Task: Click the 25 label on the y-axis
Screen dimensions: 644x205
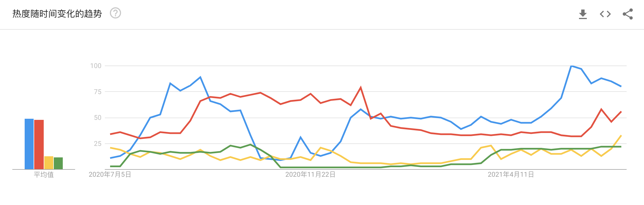Action: coord(98,144)
